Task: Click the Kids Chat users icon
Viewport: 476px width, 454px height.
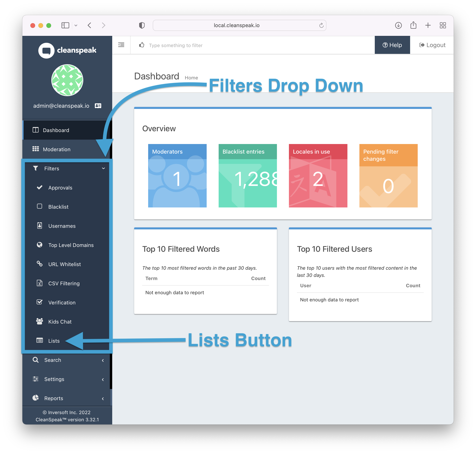Action: [x=40, y=321]
